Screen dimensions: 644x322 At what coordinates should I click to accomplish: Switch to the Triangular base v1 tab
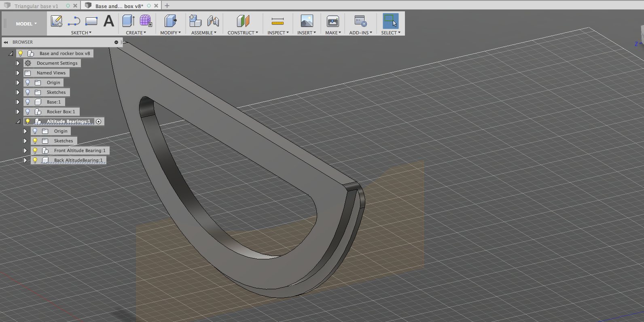36,6
